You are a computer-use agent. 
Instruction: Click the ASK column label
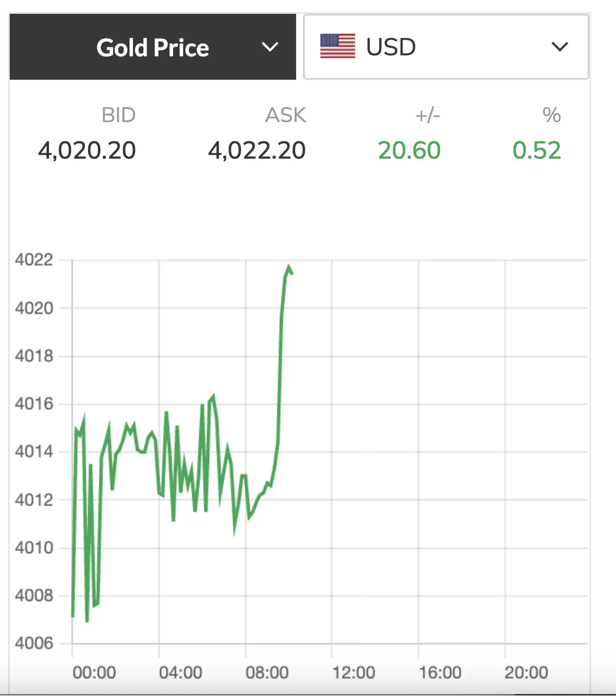(285, 115)
